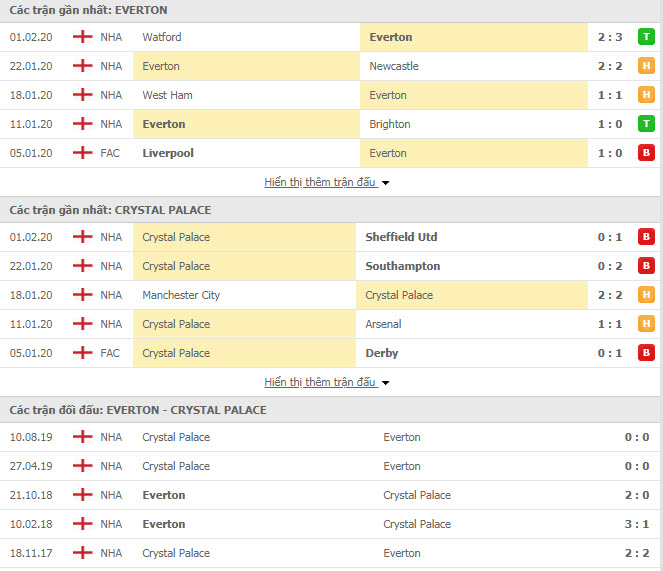The width and height of the screenshot is (663, 571).
Task: Click the England flag on the 10.08.19 head-to-head row
Action: pyautogui.click(x=82, y=437)
